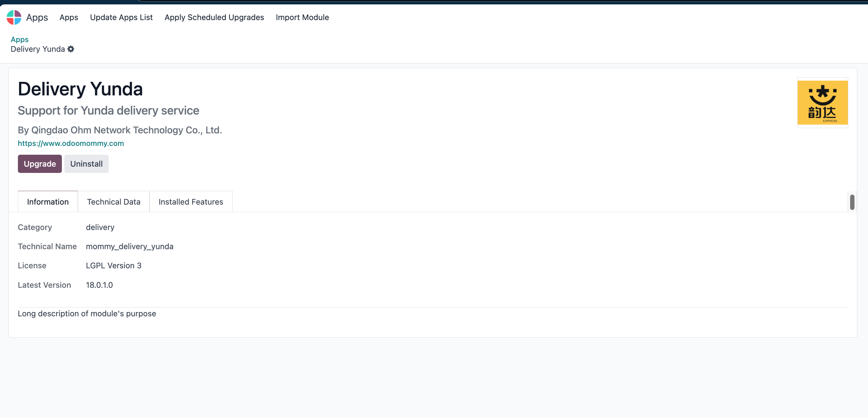This screenshot has height=418, width=868.
Task: Click the purple Upgrade button
Action: (40, 164)
